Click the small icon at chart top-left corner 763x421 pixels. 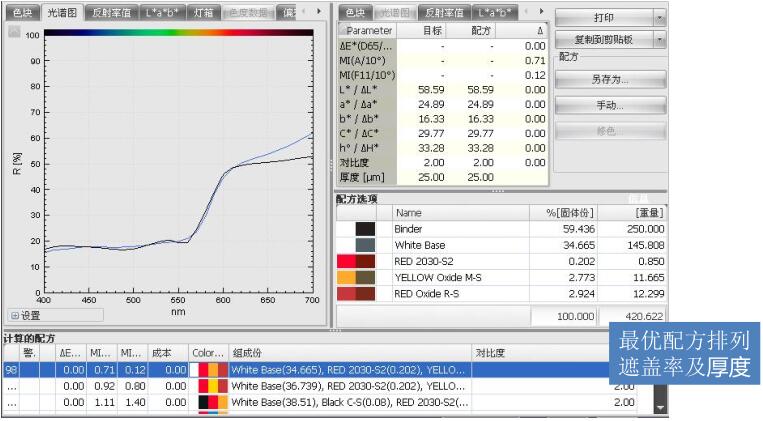pyautogui.click(x=14, y=32)
